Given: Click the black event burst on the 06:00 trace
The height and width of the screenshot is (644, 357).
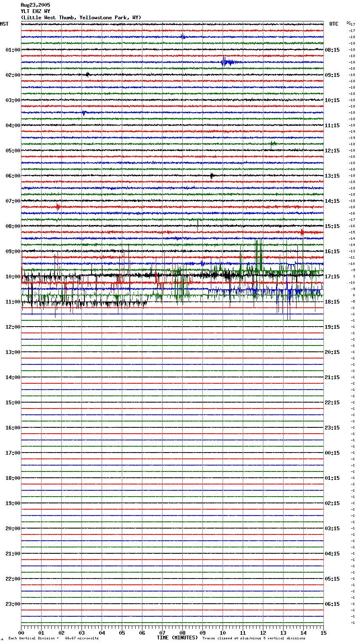Looking at the screenshot, I should pos(212,176).
